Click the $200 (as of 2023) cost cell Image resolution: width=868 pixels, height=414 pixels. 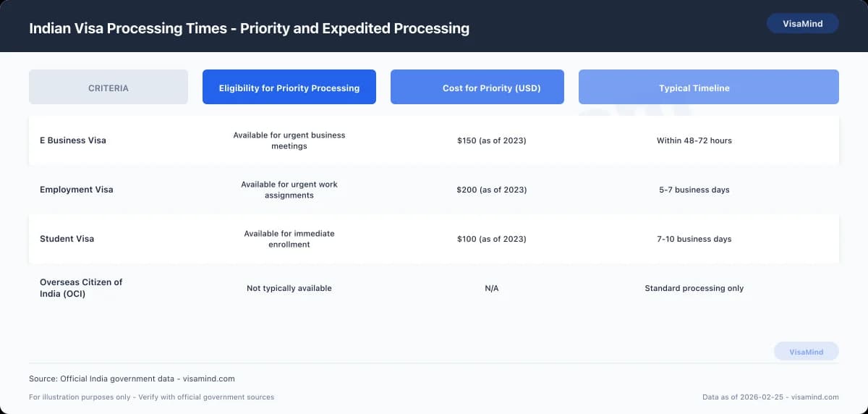click(x=492, y=190)
